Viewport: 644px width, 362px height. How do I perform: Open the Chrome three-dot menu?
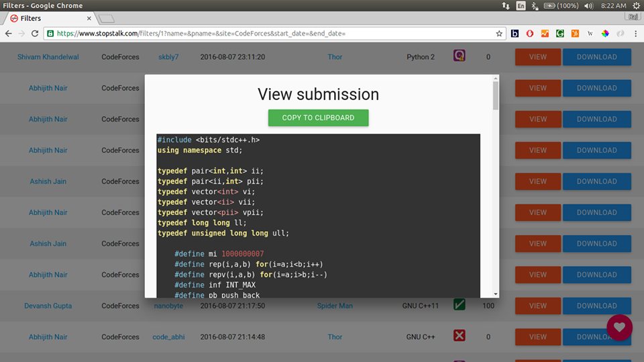pos(635,34)
